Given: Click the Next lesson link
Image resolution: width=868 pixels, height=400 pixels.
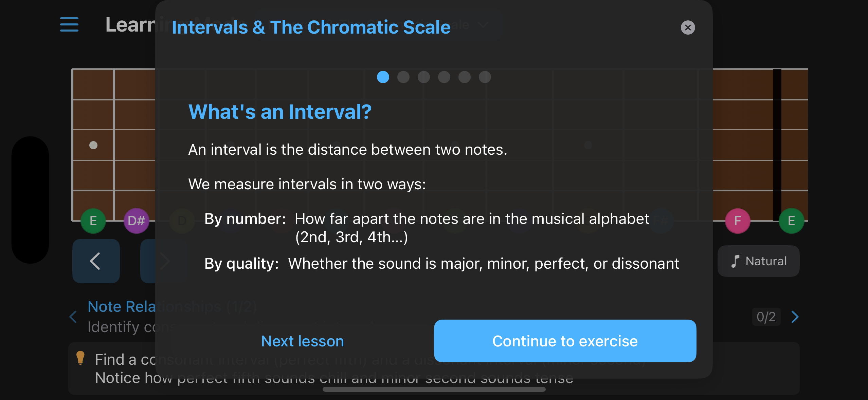Looking at the screenshot, I should (x=303, y=341).
